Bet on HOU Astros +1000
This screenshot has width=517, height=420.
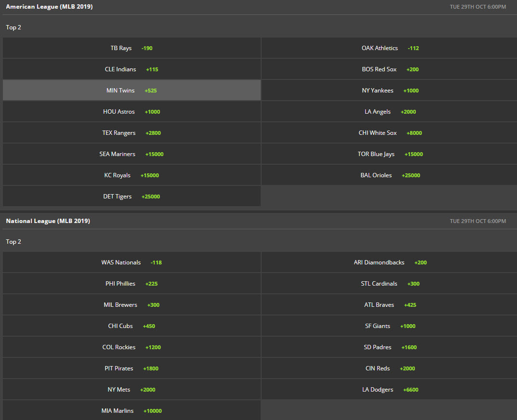tap(132, 112)
